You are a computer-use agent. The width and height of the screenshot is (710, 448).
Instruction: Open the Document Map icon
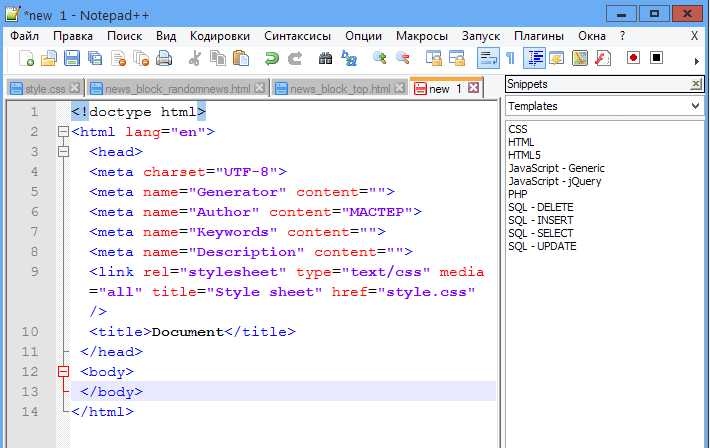[580, 58]
